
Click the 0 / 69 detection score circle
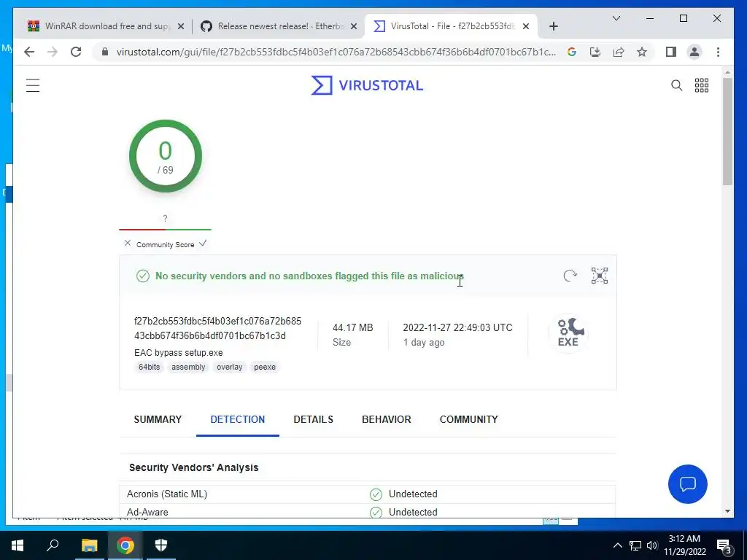pyautogui.click(x=166, y=156)
